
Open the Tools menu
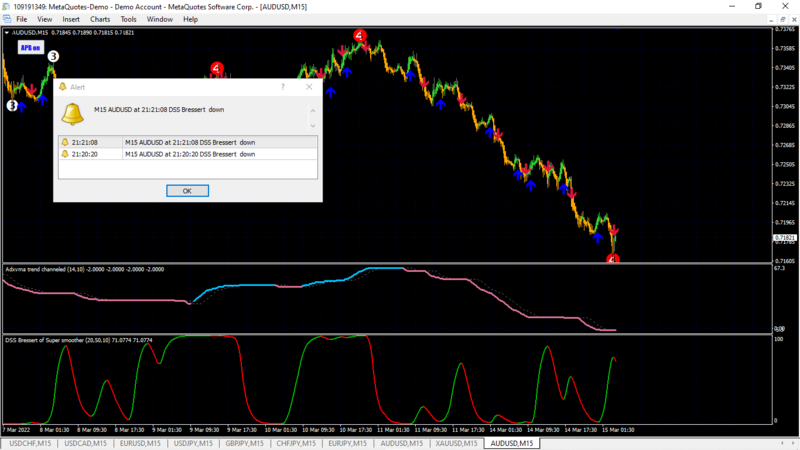coord(128,19)
